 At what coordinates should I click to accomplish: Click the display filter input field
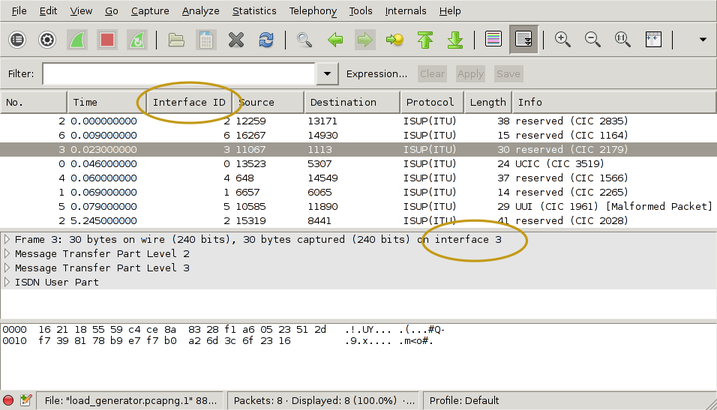[x=179, y=74]
